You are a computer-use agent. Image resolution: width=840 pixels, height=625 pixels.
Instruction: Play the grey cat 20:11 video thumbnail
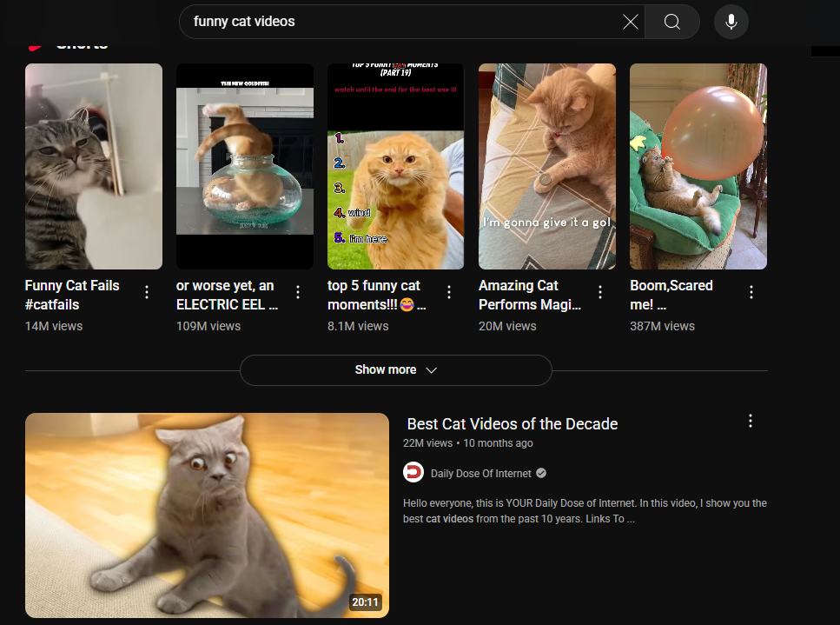tap(207, 515)
